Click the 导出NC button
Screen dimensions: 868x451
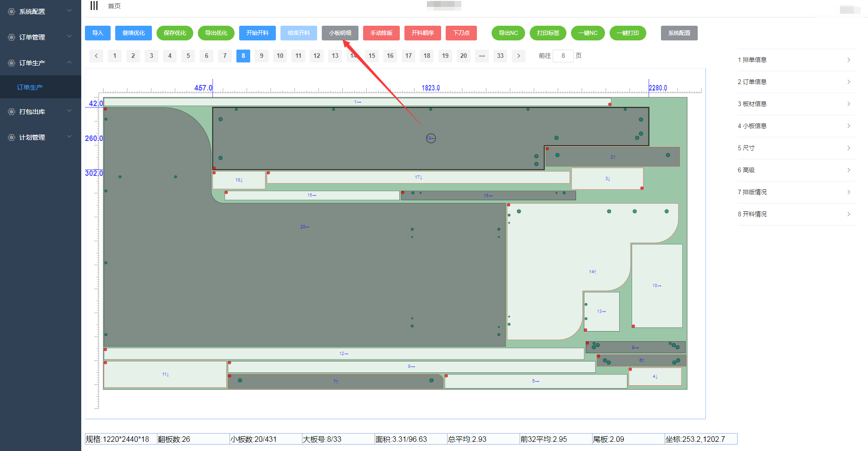click(x=508, y=33)
